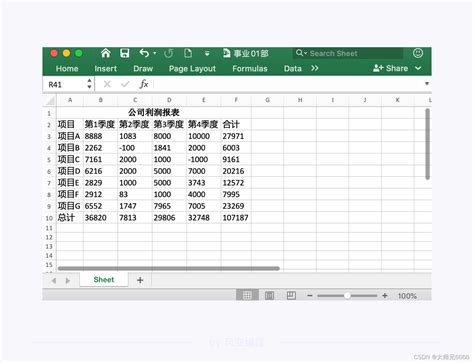Click the new document icon
The image size is (474, 363).
(x=188, y=53)
